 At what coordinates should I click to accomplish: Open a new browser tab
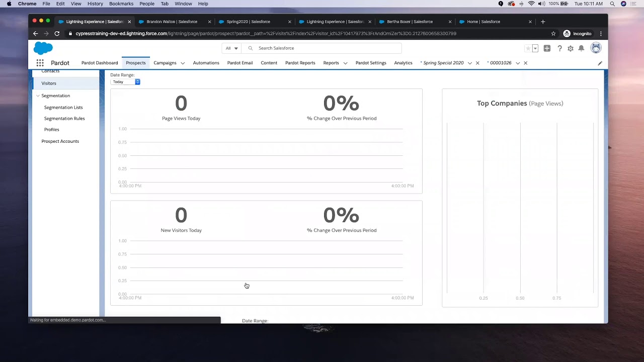tap(542, 22)
